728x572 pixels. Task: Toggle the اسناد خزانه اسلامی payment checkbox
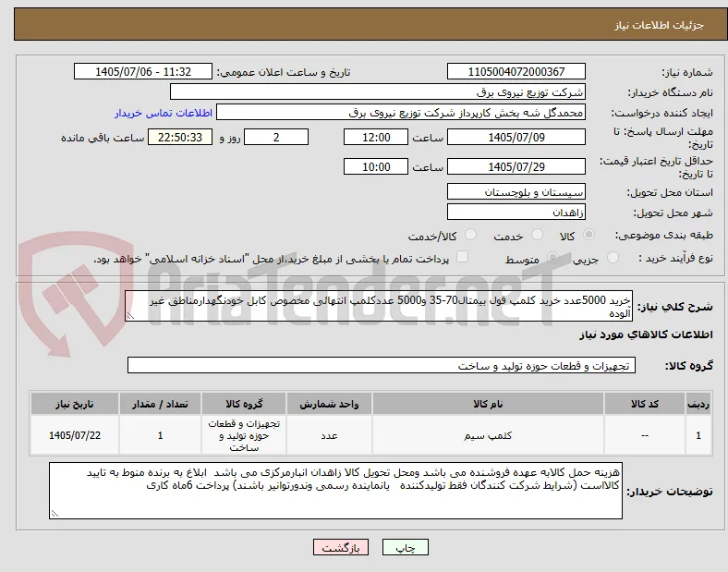[462, 257]
